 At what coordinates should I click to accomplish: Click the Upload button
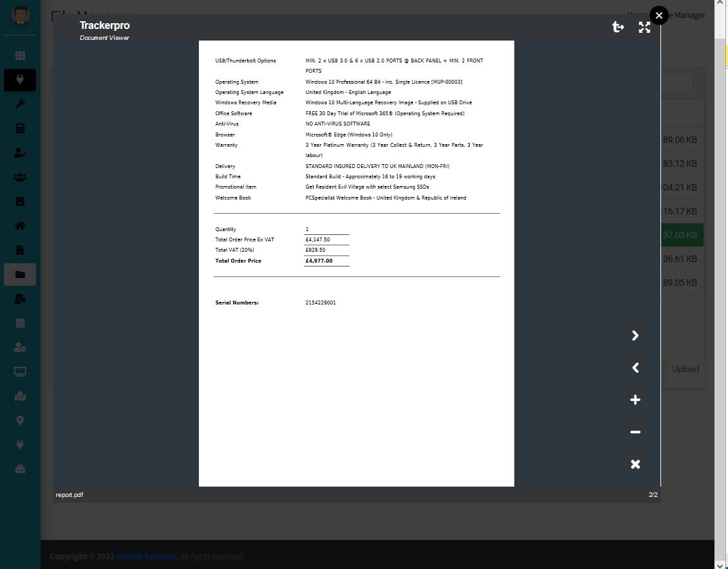coord(685,369)
